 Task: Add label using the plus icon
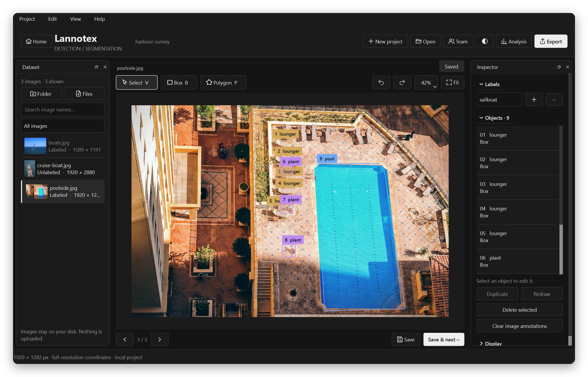[x=534, y=100]
